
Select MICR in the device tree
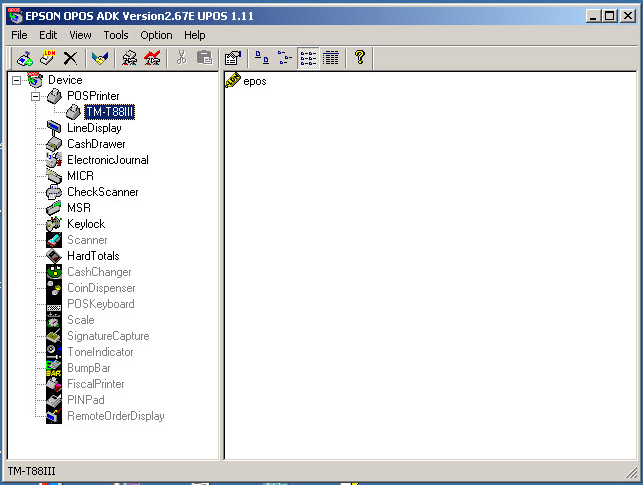[x=80, y=176]
